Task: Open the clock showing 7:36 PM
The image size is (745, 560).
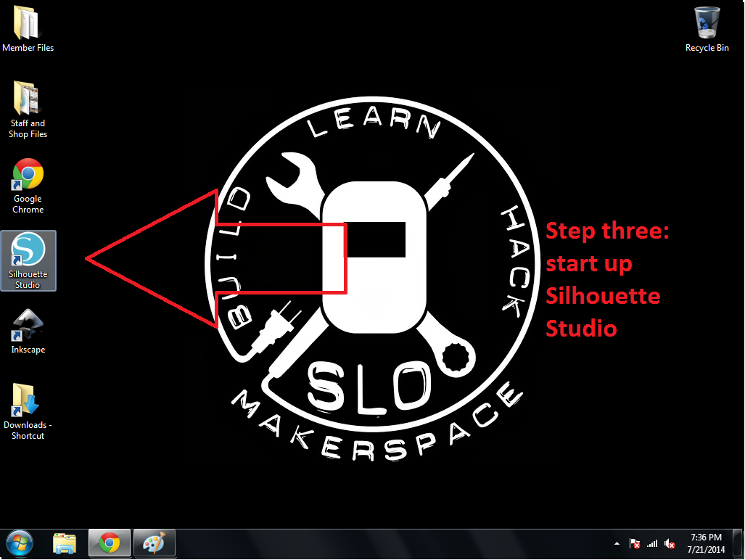Action: [x=706, y=543]
